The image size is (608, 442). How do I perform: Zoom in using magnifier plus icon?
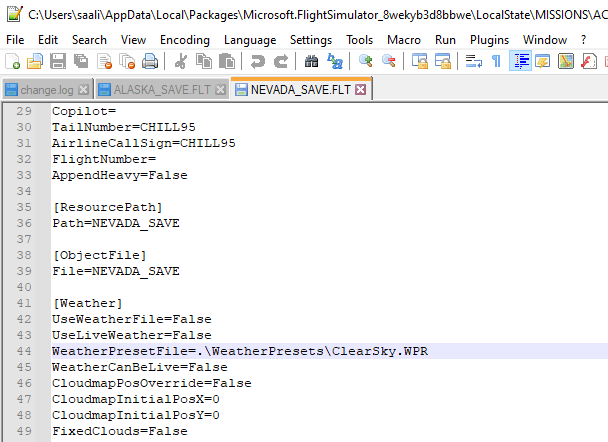[365, 61]
